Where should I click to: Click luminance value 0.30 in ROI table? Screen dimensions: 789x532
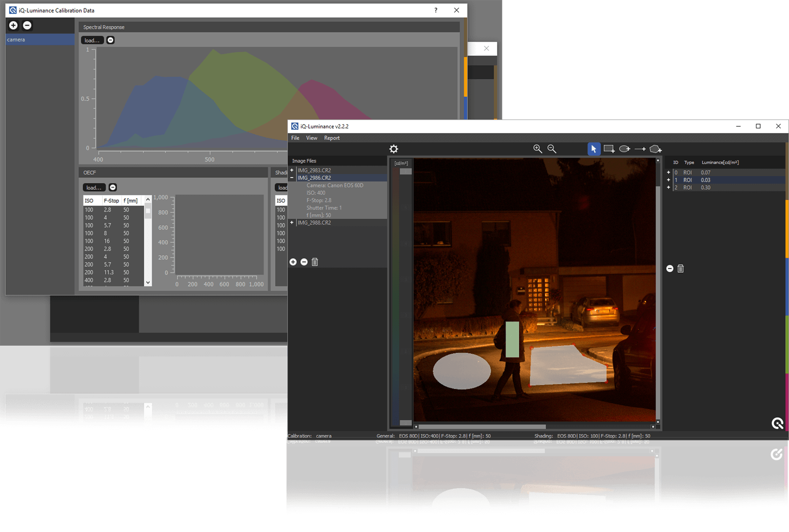pyautogui.click(x=705, y=187)
